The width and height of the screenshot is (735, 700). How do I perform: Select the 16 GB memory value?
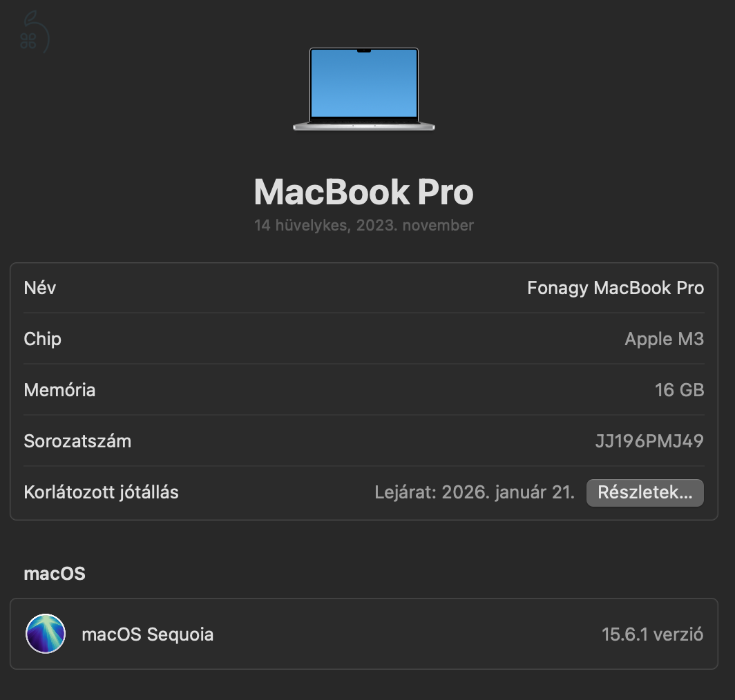point(679,390)
